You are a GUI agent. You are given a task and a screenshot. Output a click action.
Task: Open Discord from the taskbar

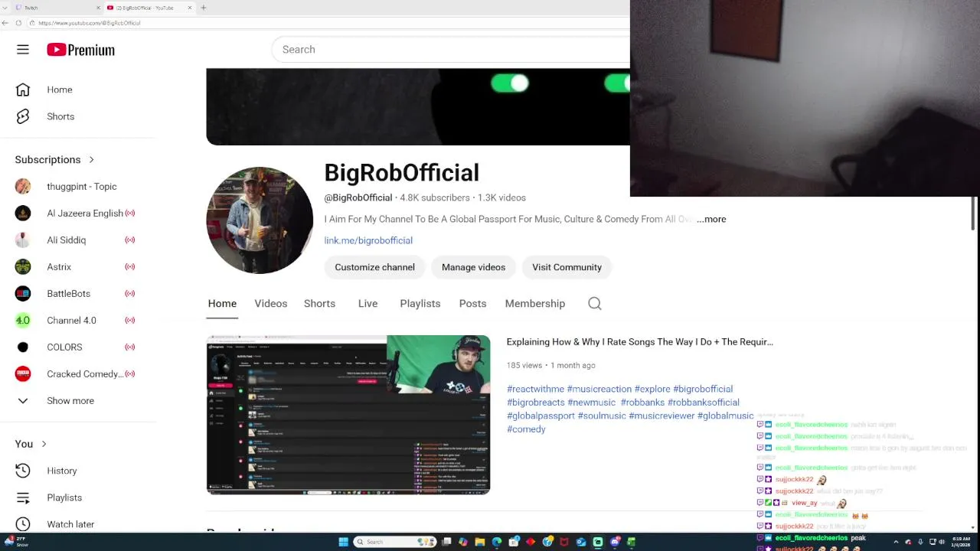(615, 542)
